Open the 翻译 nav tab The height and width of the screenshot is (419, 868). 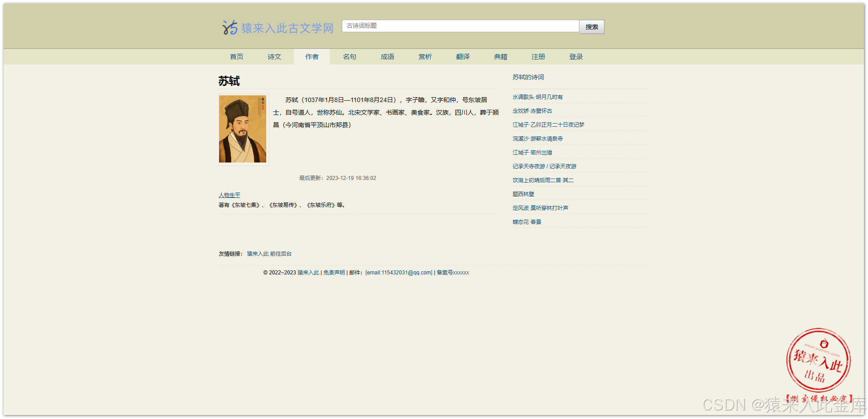[463, 57]
